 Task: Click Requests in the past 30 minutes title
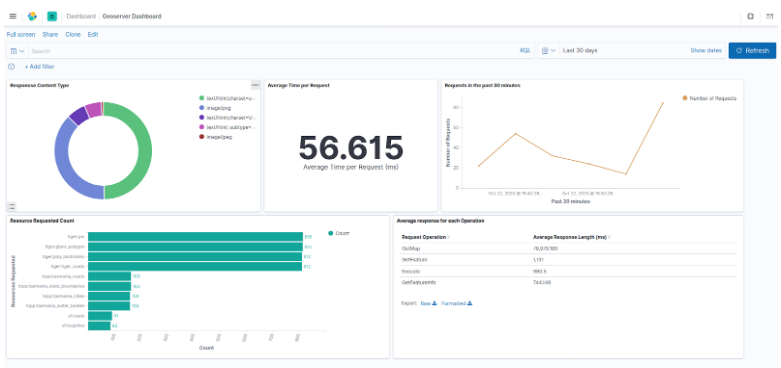point(483,85)
